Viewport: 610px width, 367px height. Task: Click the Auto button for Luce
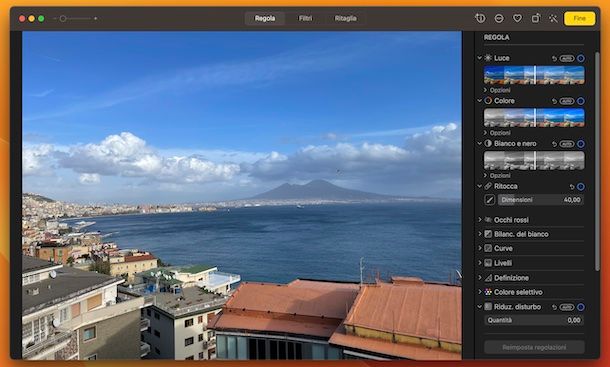click(x=567, y=58)
